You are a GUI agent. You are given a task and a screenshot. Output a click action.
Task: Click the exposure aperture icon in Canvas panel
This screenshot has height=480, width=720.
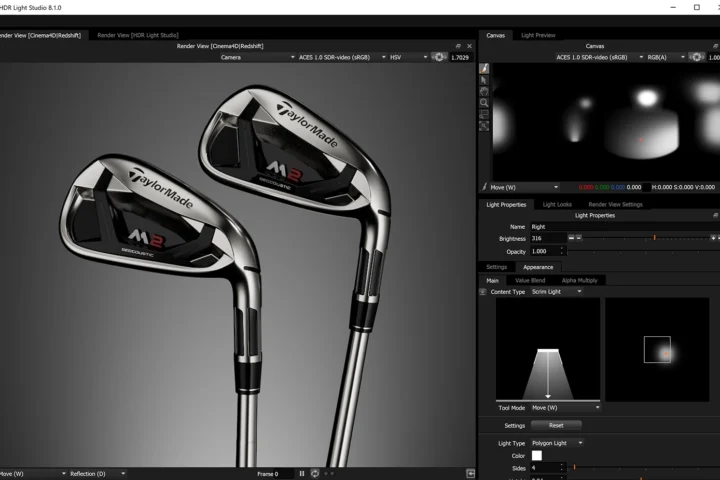coord(697,57)
